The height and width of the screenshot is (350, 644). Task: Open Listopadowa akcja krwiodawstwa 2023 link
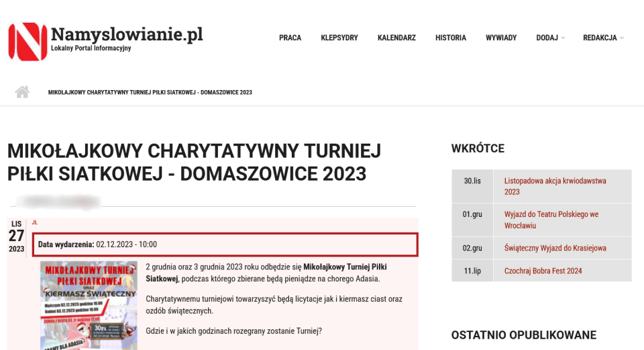(555, 186)
